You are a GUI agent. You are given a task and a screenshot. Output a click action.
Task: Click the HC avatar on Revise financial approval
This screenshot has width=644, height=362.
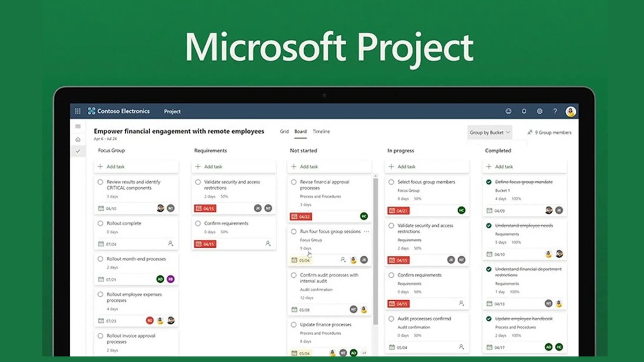[x=364, y=216]
